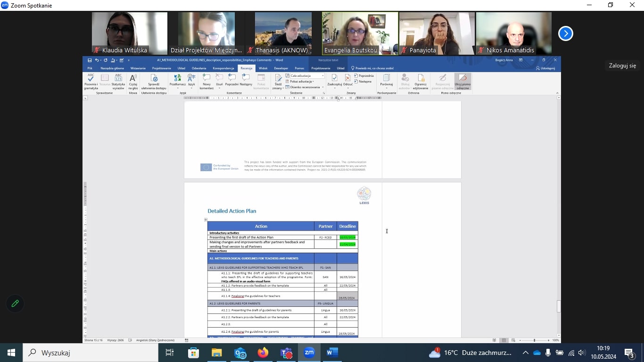Go to Poprzedni comment in Komentarze group
644x362 pixels.
[x=231, y=80]
